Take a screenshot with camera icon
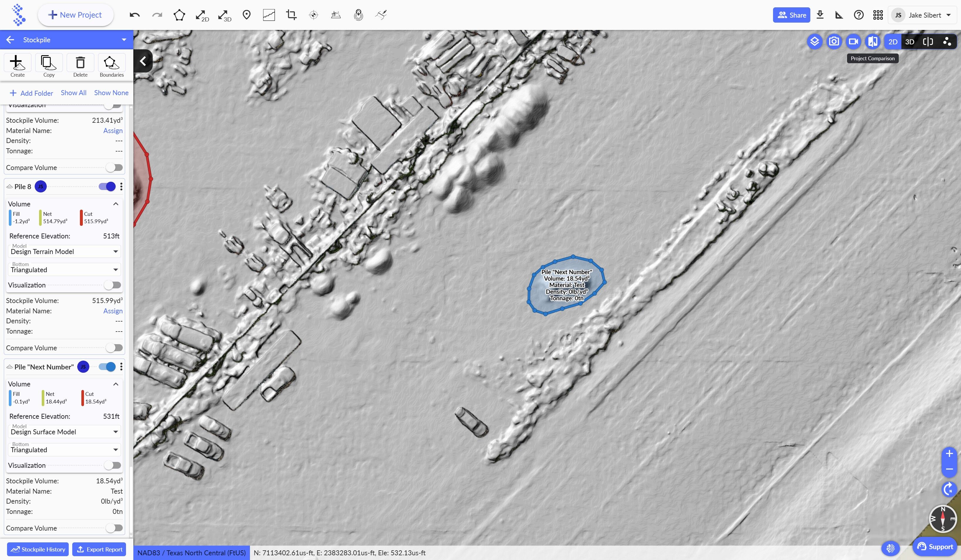 click(x=834, y=41)
